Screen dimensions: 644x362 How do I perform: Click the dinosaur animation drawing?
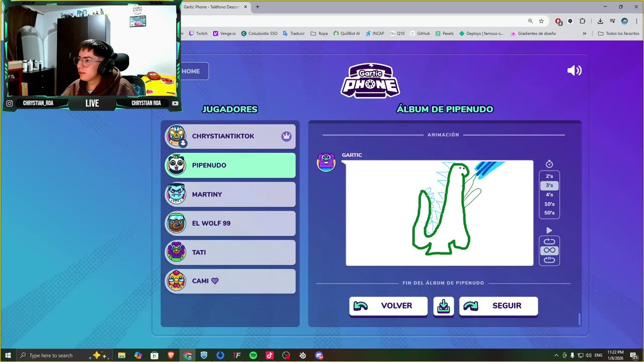click(439, 213)
